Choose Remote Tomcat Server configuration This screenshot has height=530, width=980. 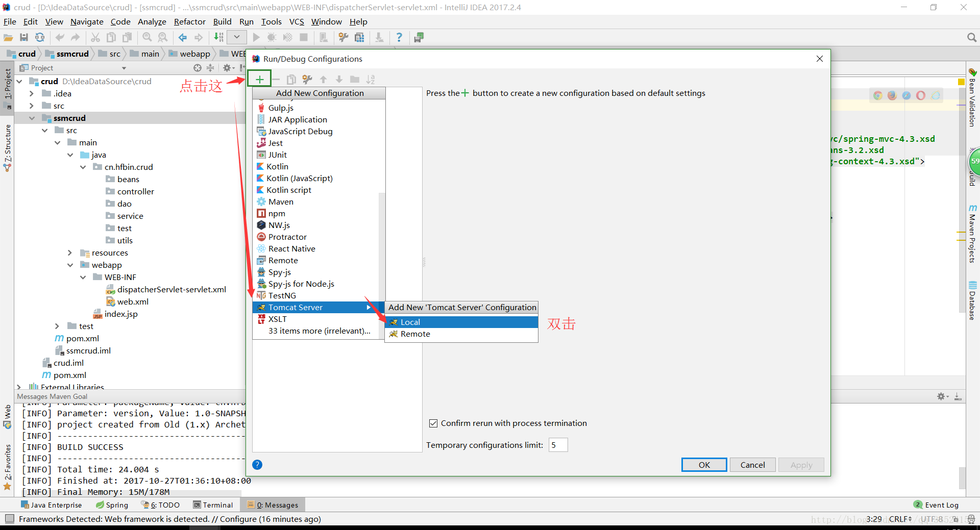click(461, 334)
